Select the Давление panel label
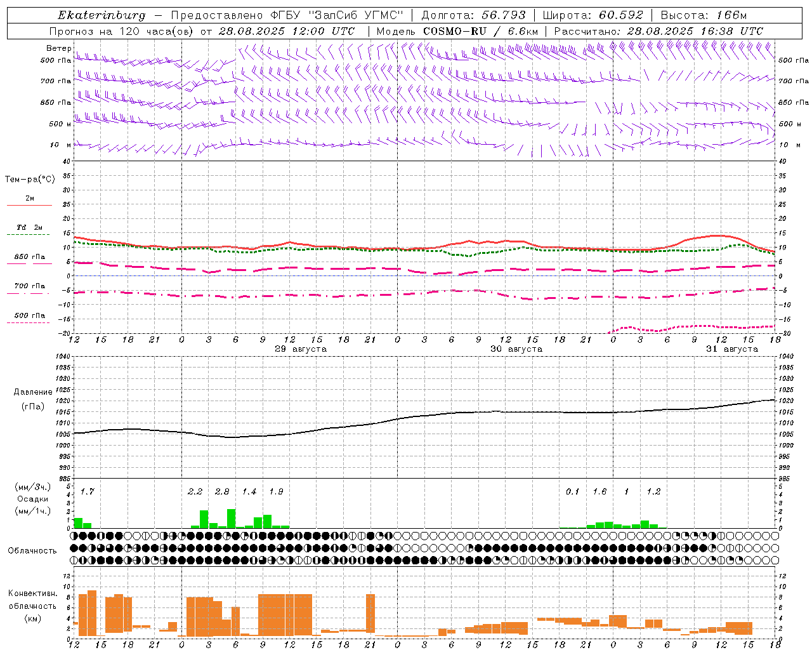Image resolution: width=812 pixels, height=650 pixels. point(33,392)
